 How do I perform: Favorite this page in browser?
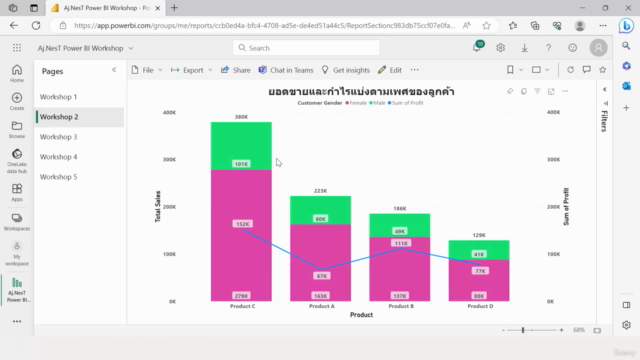pyautogui.click(x=486, y=25)
